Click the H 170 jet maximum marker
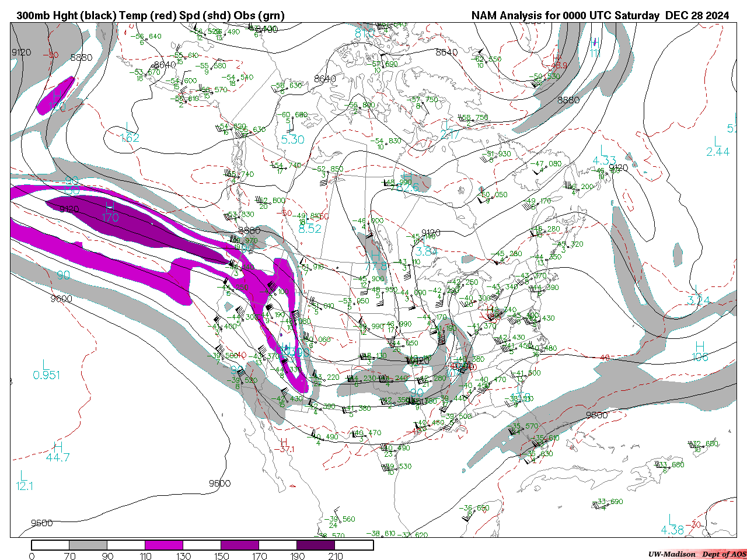Viewport: 747px width, 560px height. tap(110, 211)
